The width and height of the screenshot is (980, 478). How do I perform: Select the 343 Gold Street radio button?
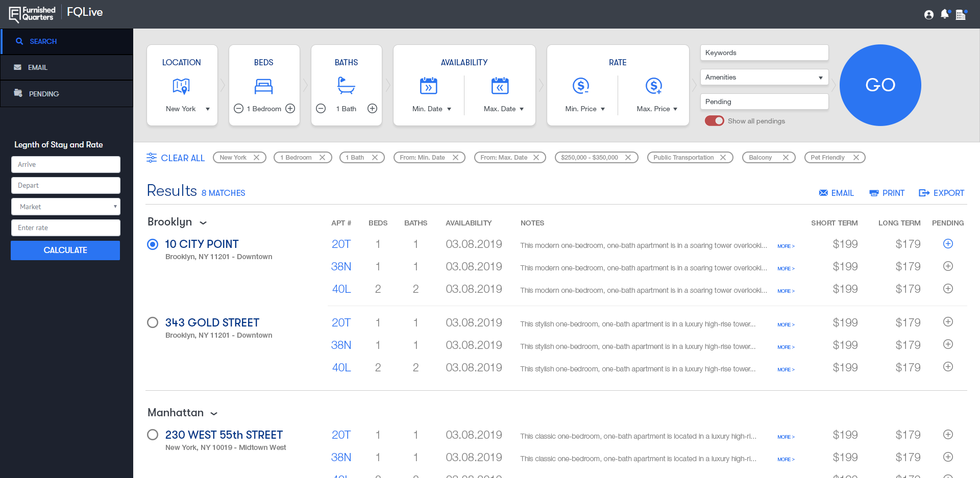pyautogui.click(x=153, y=322)
